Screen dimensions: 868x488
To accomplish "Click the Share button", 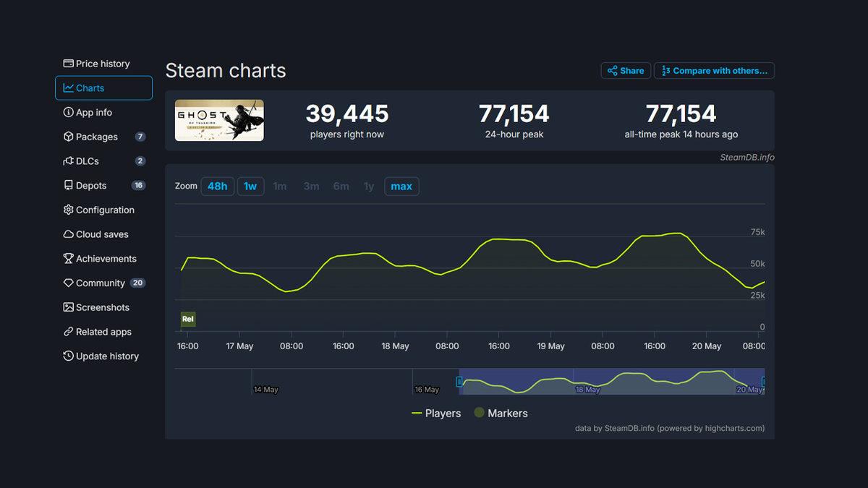I will 625,70.
